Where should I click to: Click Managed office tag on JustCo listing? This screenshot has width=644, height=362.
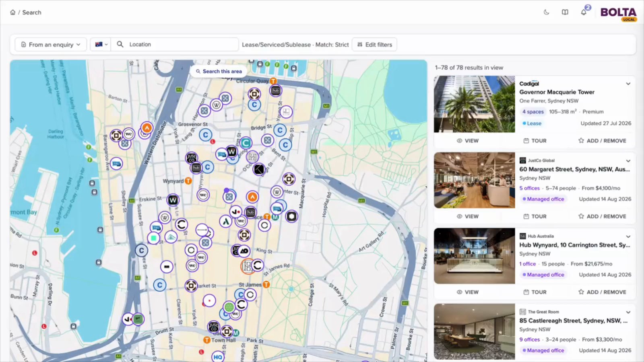tap(543, 199)
